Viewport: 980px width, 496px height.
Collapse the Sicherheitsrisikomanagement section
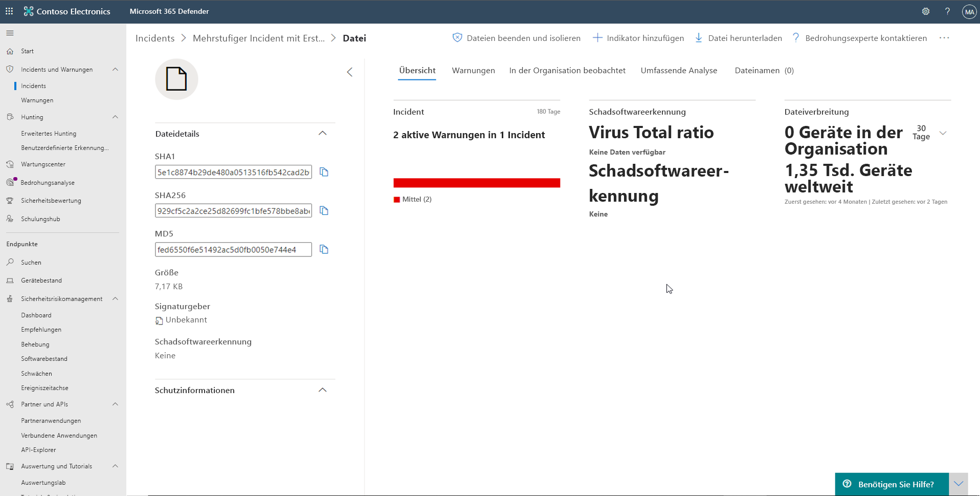point(115,299)
